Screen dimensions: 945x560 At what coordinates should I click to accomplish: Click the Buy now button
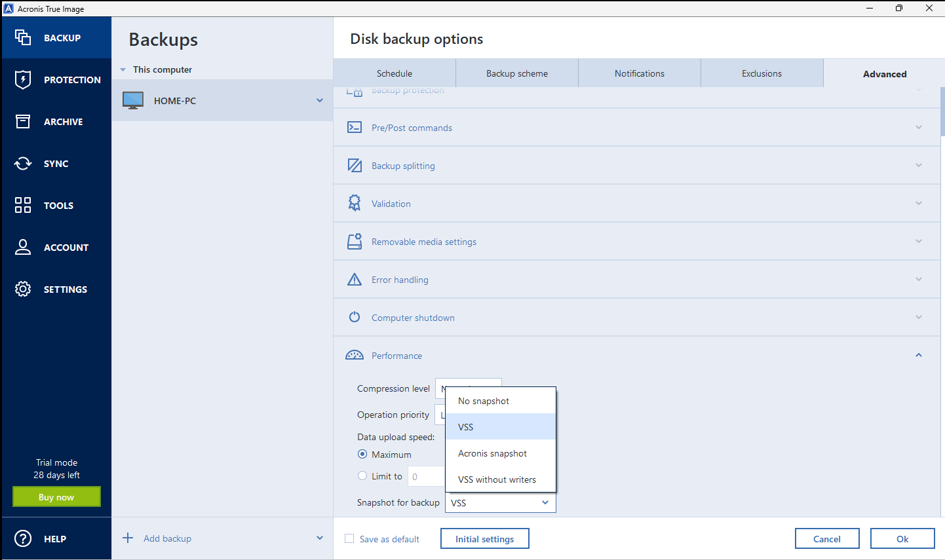point(56,496)
